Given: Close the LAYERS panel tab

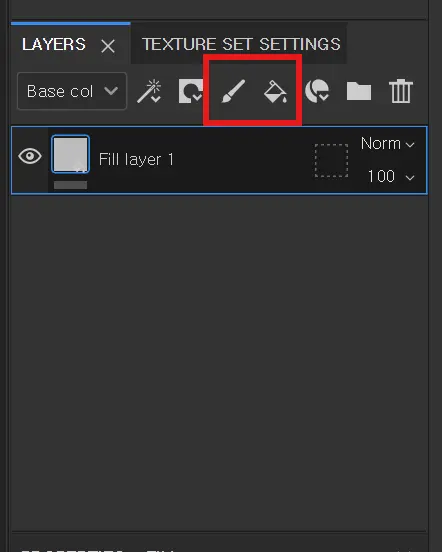Looking at the screenshot, I should tap(108, 46).
